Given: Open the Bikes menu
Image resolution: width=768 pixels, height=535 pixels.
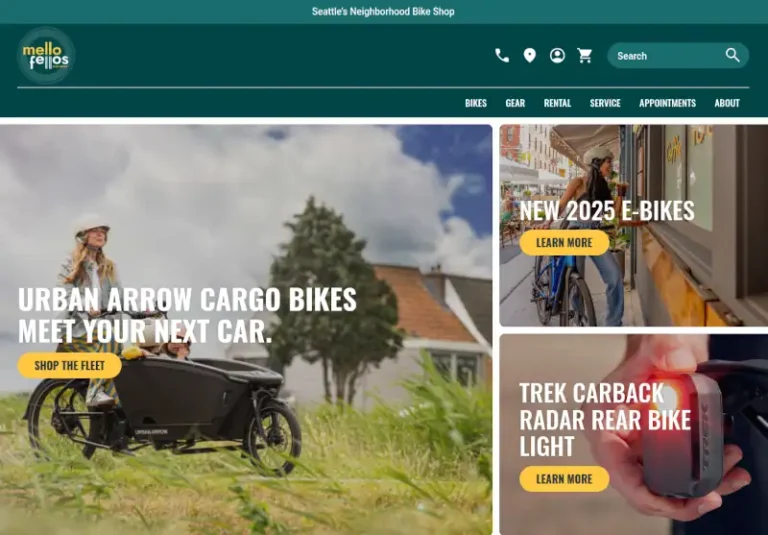Looking at the screenshot, I should 476,103.
